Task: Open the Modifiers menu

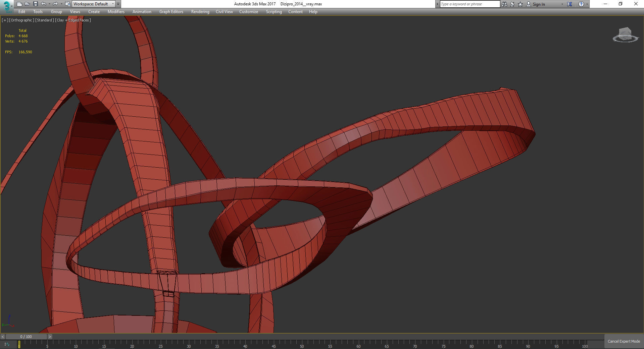Action: [116, 12]
